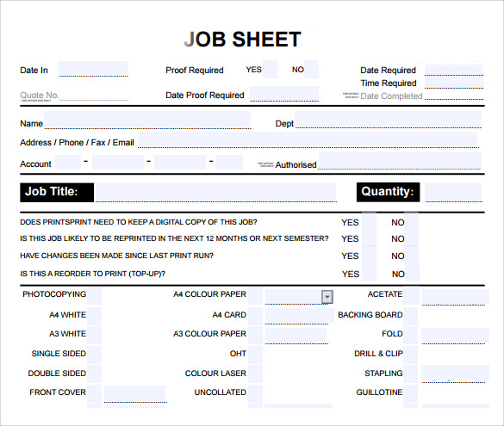Tick the FOLD checkbox
The image size is (504, 426).
click(411, 335)
